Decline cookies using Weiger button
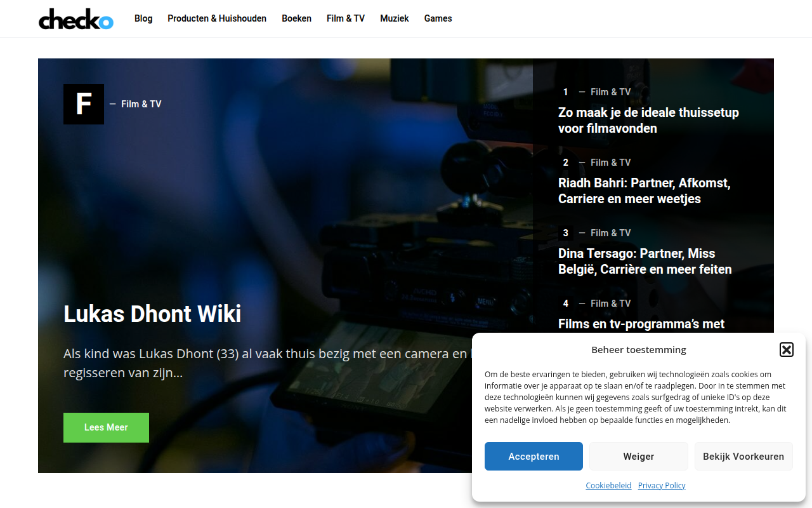The image size is (812, 508). 639,457
